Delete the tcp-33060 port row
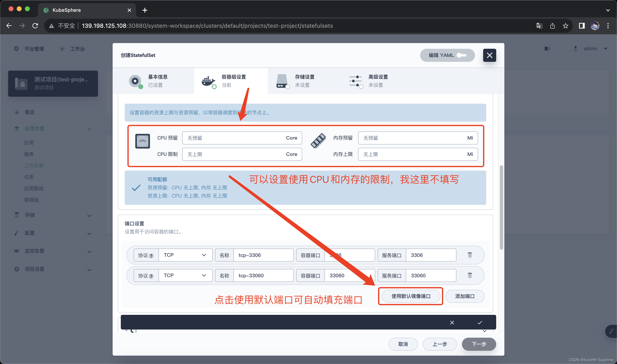617x364 pixels. pyautogui.click(x=470, y=275)
